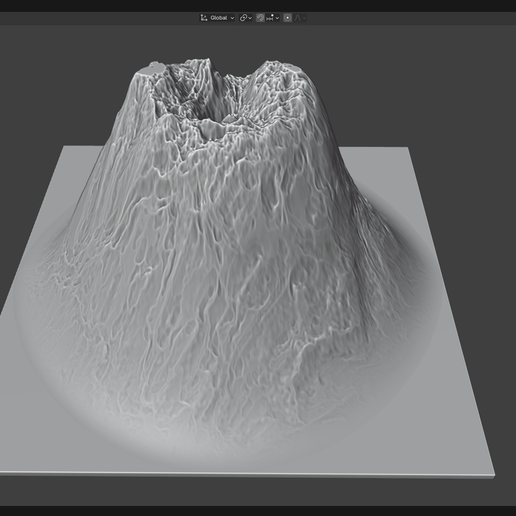The width and height of the screenshot is (516, 516).
Task: Open the snapping options dropdown
Action: (x=273, y=18)
